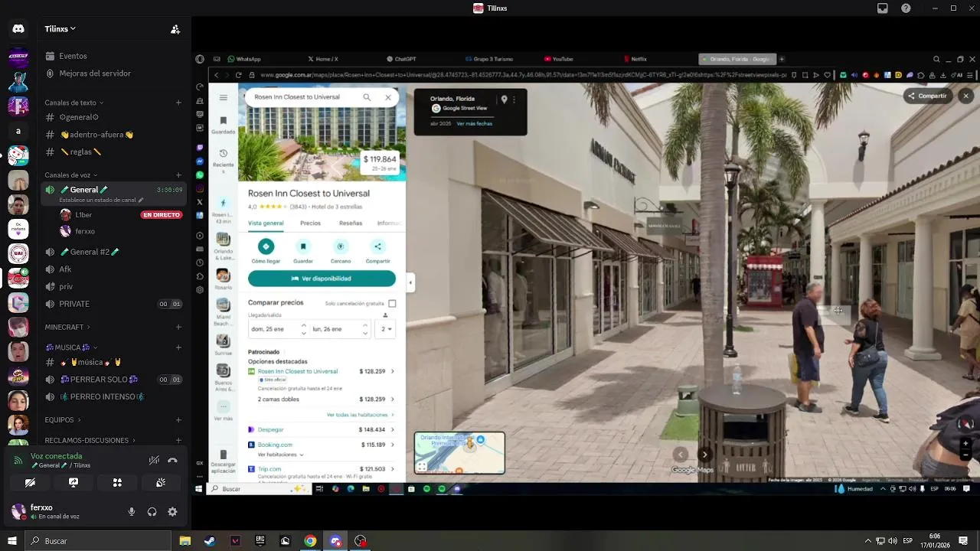Image resolution: width=980 pixels, height=551 pixels.
Task: Toggle noise suppression in voice panel
Action: tap(154, 460)
